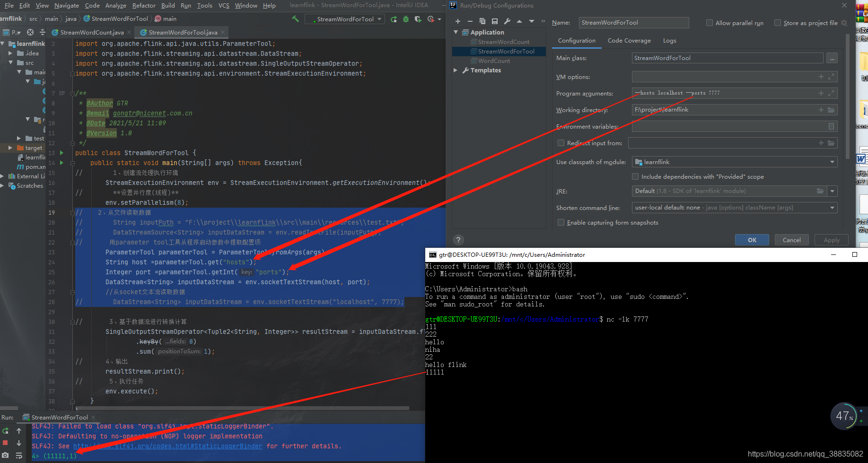This screenshot has width=868, height=463.
Task: Open the slf4j StaticLoggerBinder link in the console
Action: coord(167,446)
